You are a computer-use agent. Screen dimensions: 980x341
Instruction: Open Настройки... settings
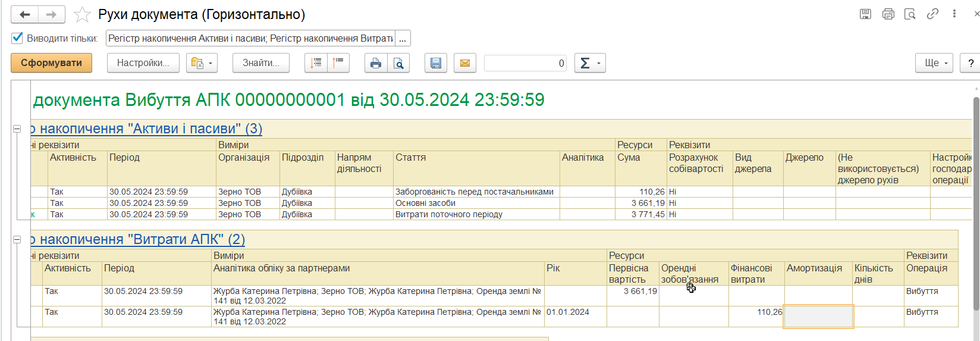(x=143, y=63)
